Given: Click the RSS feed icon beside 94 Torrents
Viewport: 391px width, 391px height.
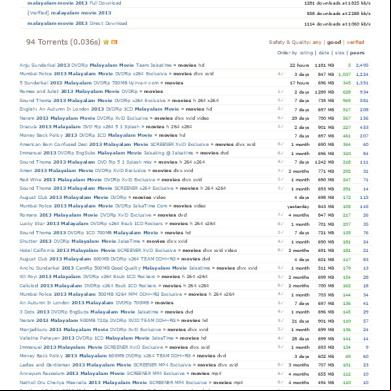Looking at the screenshot, I should (114, 42).
